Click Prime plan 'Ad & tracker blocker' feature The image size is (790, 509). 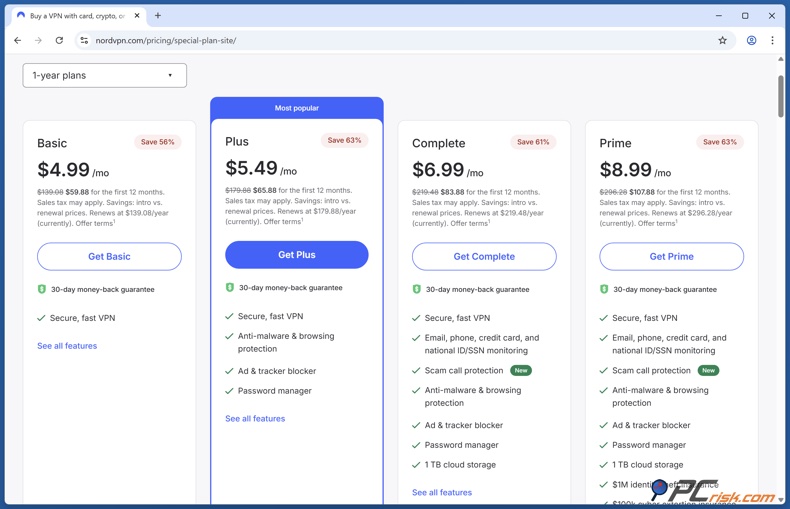[x=651, y=425]
